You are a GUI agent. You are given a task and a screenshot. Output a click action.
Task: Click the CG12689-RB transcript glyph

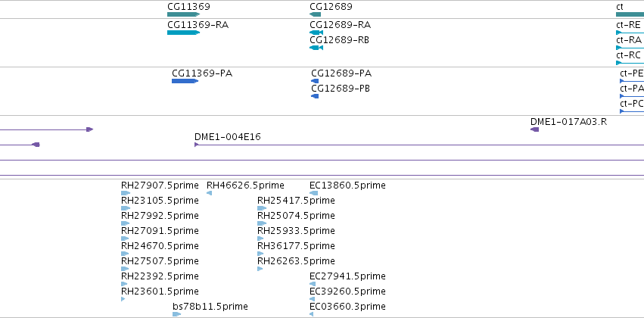click(x=316, y=48)
